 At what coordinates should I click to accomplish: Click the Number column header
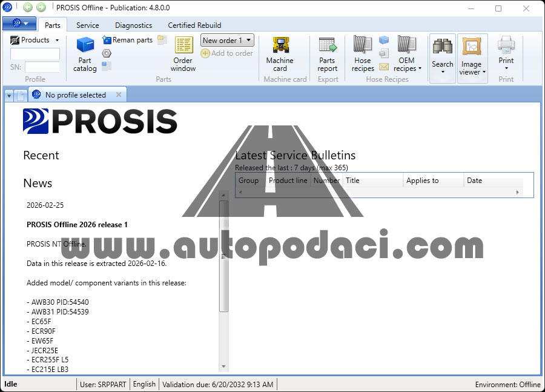tap(326, 181)
